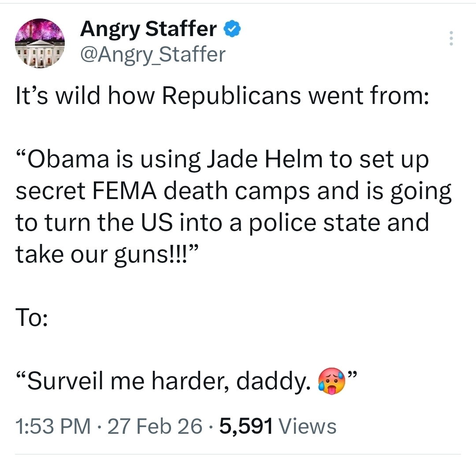Open the @Angry_Staffer handle link
The height and width of the screenshot is (458, 476).
point(152,54)
